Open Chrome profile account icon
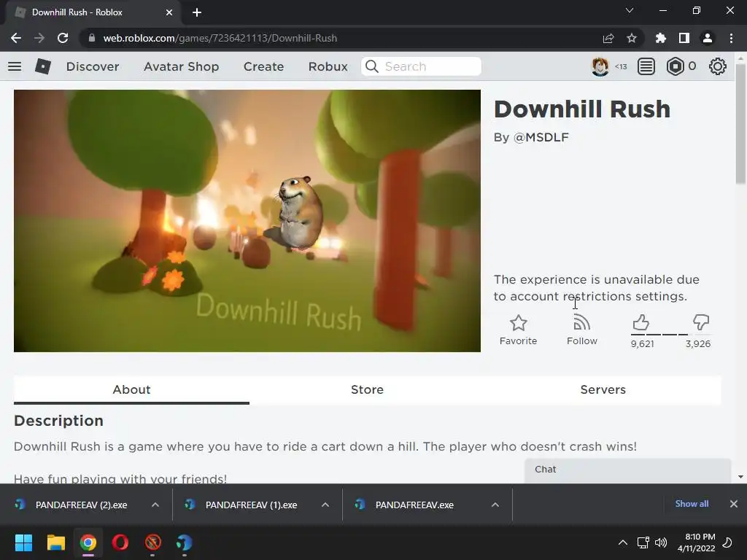 click(708, 38)
